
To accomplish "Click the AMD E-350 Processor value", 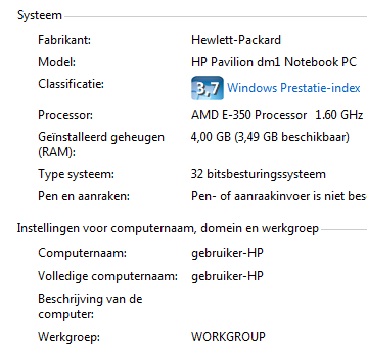I will (277, 115).
